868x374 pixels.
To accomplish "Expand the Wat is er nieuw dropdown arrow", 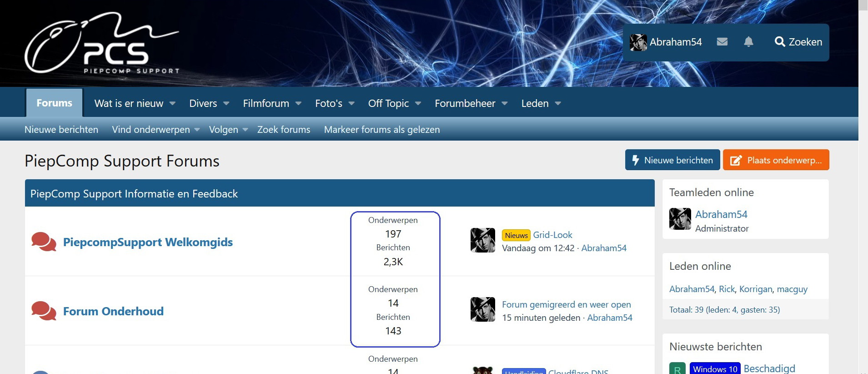I will 173,104.
